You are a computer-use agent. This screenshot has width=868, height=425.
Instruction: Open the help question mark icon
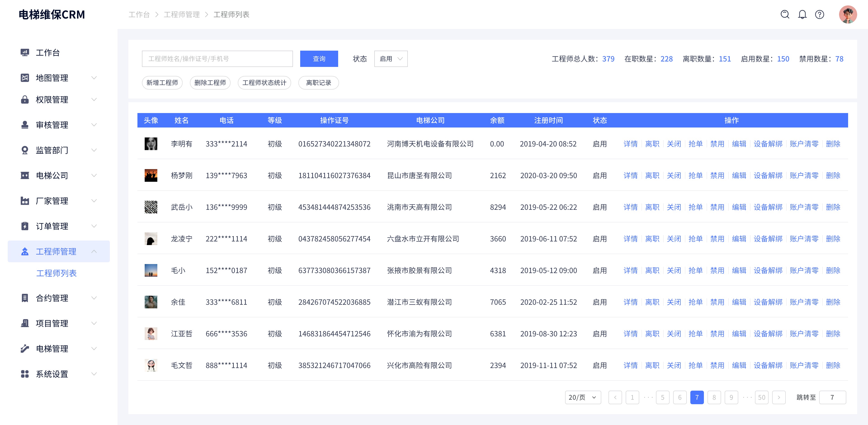tap(819, 14)
